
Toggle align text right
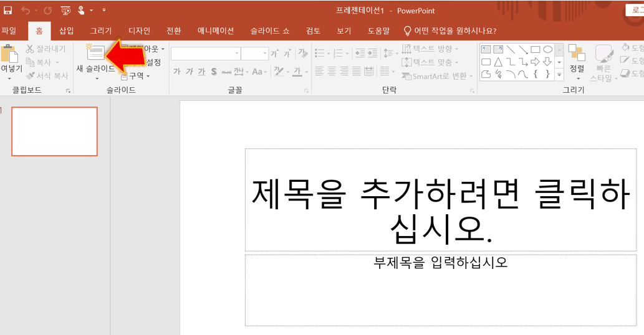344,72
